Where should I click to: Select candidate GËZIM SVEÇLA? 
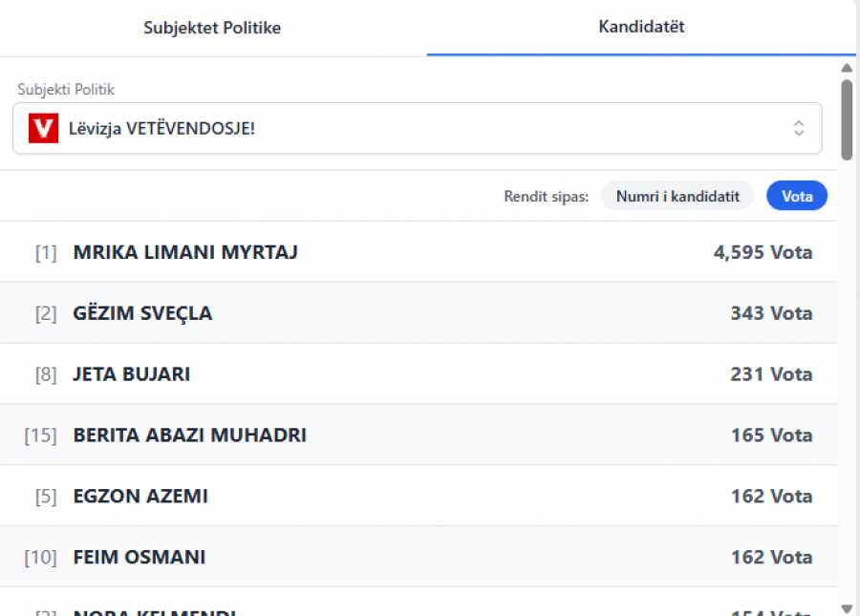coord(142,313)
